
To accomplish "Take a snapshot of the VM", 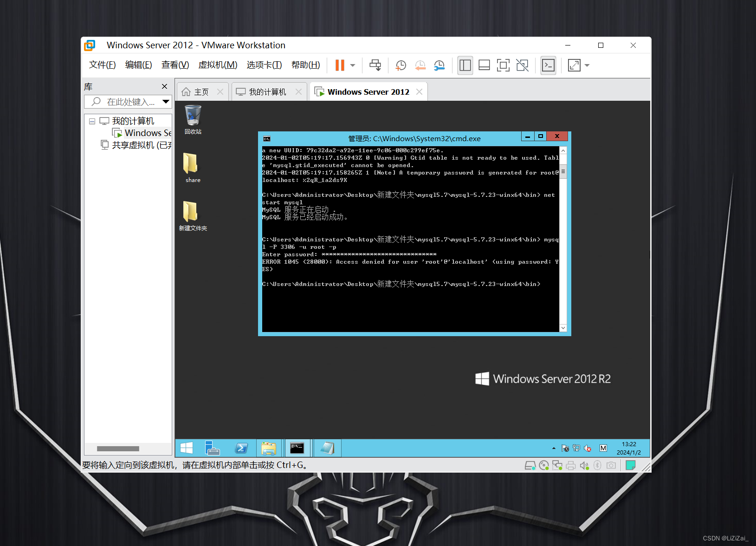I will pyautogui.click(x=401, y=65).
